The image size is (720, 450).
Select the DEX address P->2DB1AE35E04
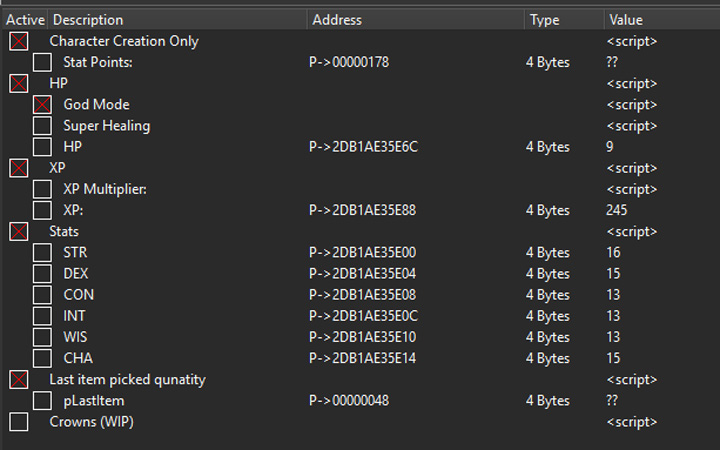point(363,274)
